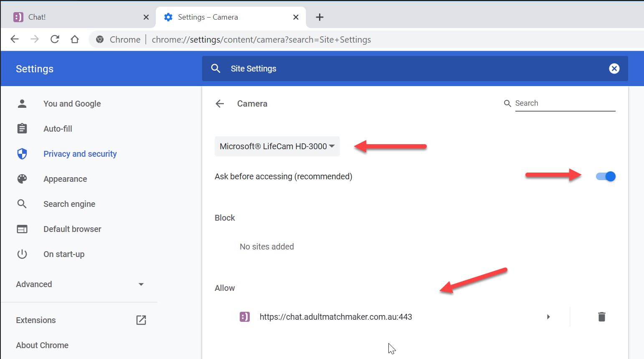Open Extensions external link icon
Viewport: 644px width, 359px height.
pyautogui.click(x=141, y=320)
